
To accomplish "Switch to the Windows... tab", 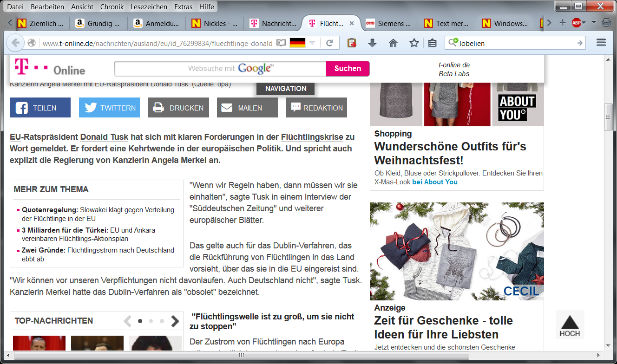I will [x=505, y=23].
